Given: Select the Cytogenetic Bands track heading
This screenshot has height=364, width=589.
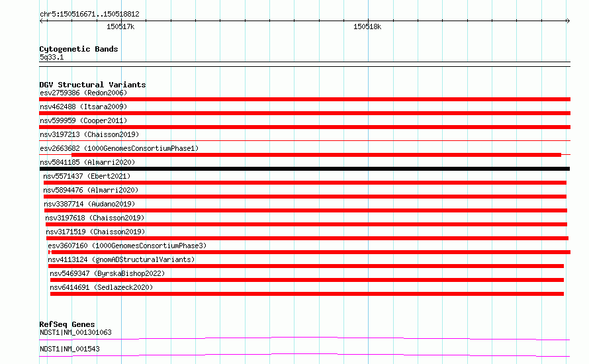Looking at the screenshot, I should [x=79, y=49].
